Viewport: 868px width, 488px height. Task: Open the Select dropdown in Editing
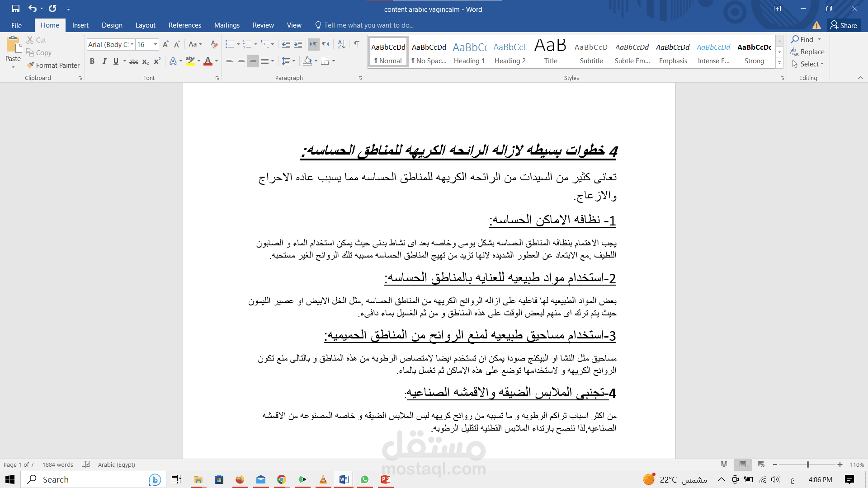coord(808,64)
